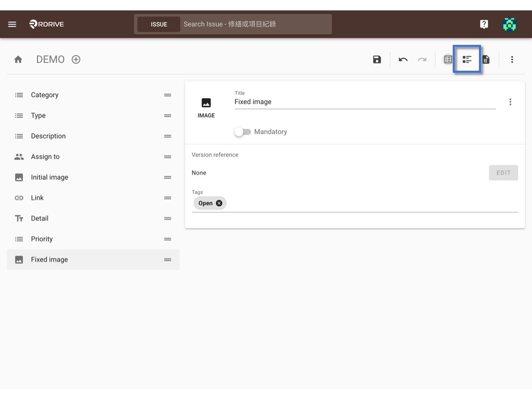Grab drag handle of Assign to row

click(168, 157)
